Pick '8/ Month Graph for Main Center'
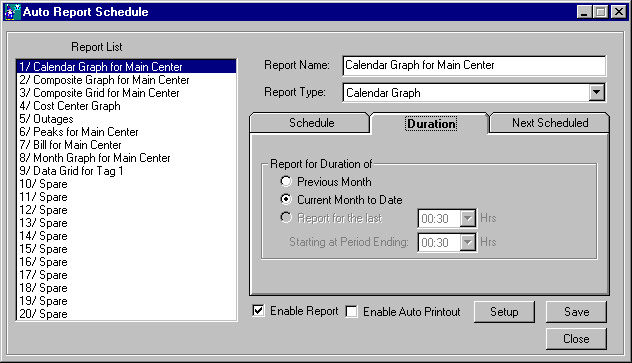Viewport: 632px width, 363px height. (126, 158)
